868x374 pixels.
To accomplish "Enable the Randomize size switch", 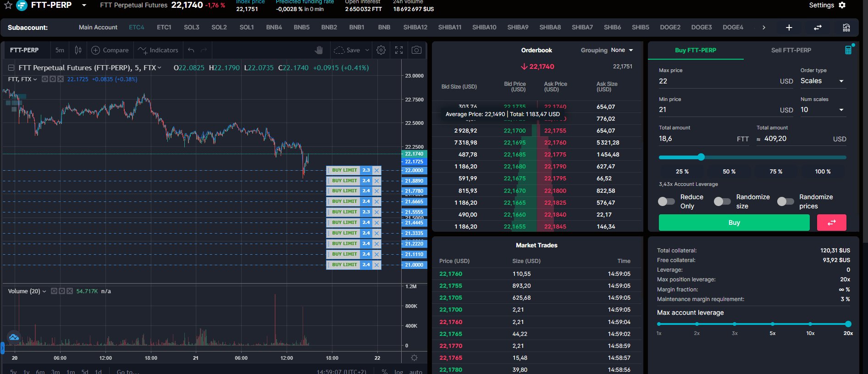I will click(722, 201).
